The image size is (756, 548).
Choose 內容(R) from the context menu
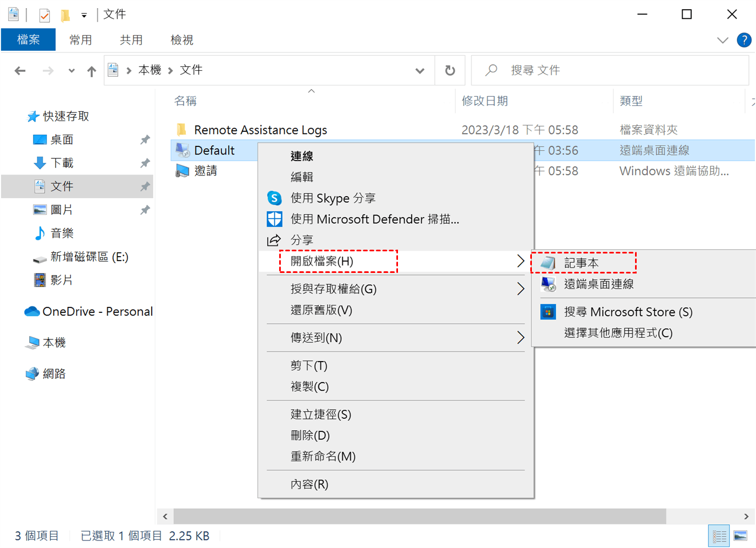(396, 484)
